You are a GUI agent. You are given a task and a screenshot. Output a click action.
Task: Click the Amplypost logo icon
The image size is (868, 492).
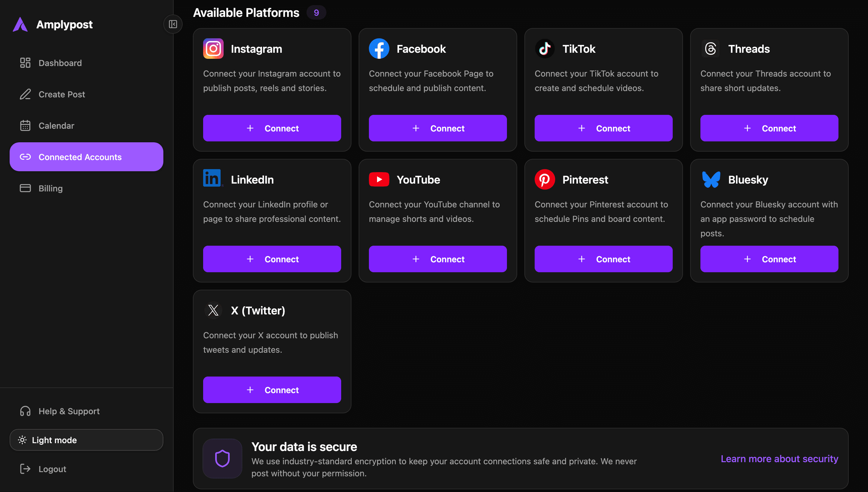point(20,24)
